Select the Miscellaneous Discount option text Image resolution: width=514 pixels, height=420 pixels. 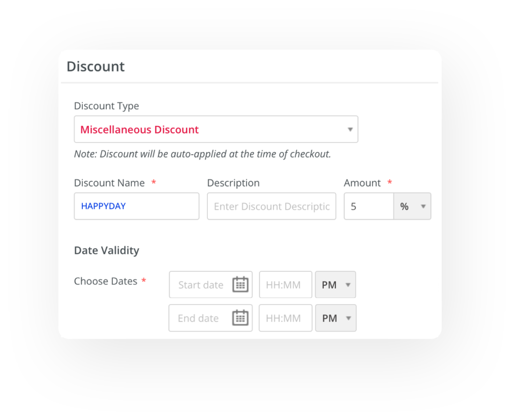(x=139, y=129)
